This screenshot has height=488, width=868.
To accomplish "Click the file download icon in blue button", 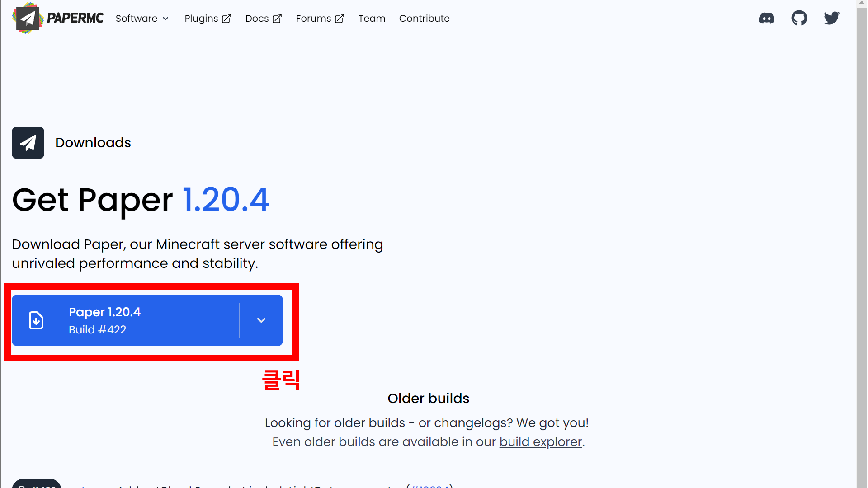I will pos(36,320).
